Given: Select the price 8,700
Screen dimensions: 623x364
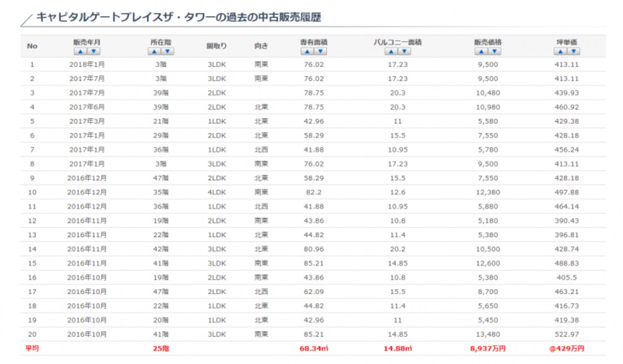Looking at the screenshot, I should [x=487, y=291].
